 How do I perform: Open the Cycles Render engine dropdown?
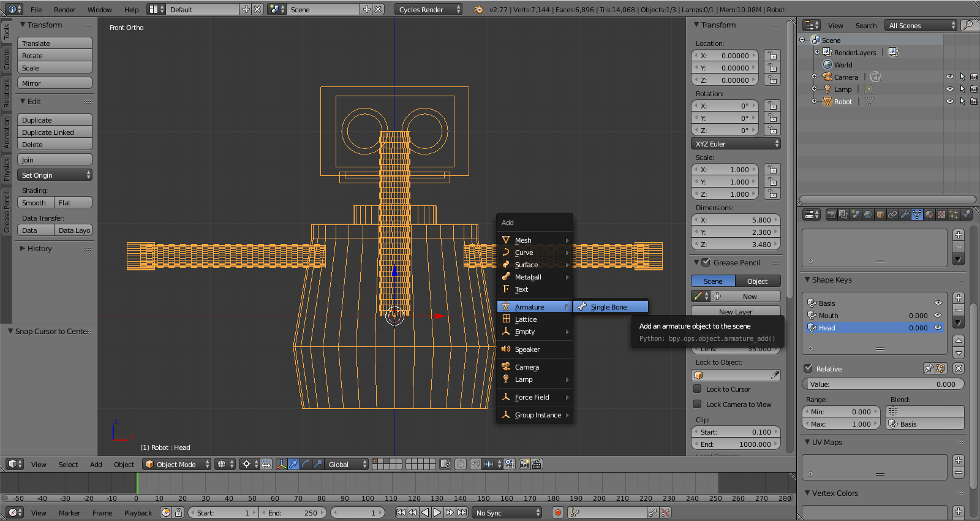point(428,9)
